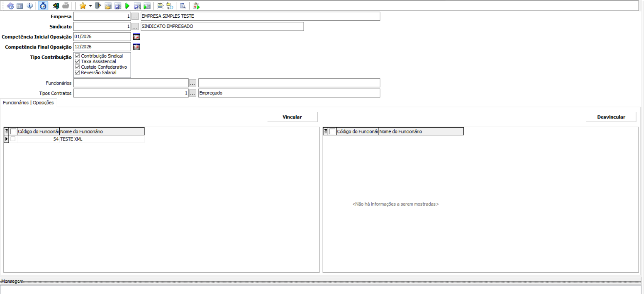Click the Vincular button

[x=292, y=117]
